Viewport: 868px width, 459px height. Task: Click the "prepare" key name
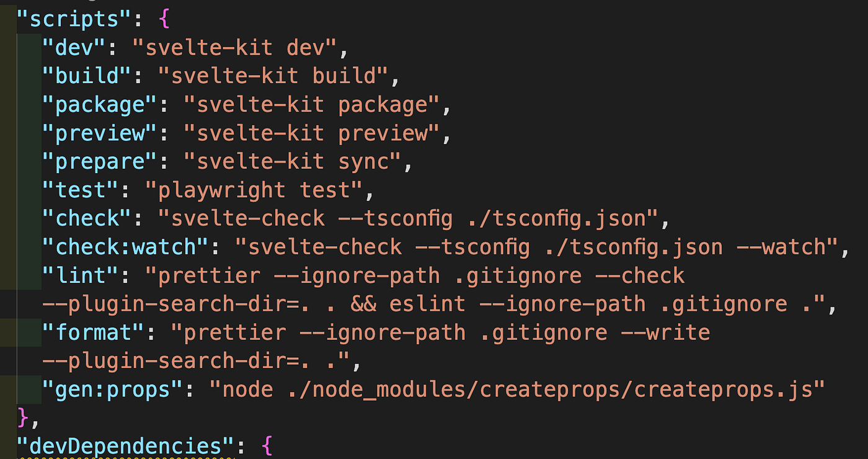pyautogui.click(x=100, y=162)
